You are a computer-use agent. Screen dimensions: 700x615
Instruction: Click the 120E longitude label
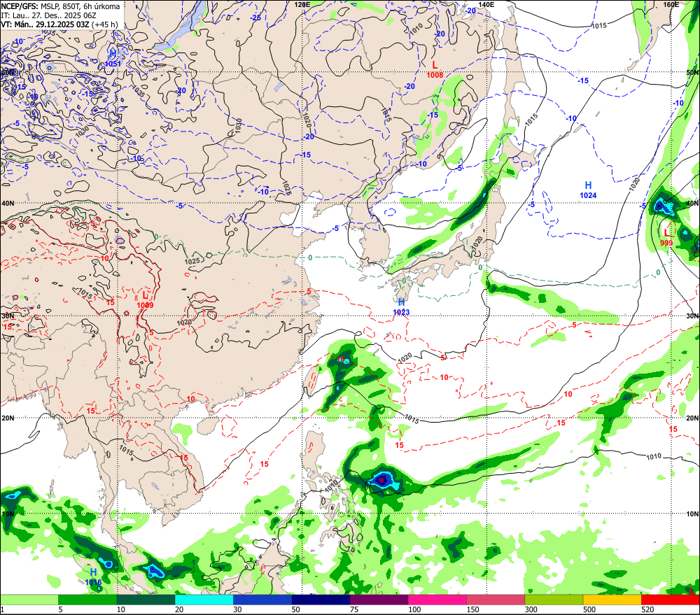[x=302, y=4]
